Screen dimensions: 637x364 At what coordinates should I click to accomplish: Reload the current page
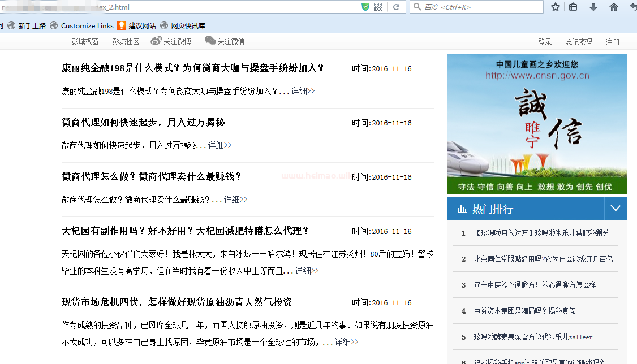click(x=397, y=7)
